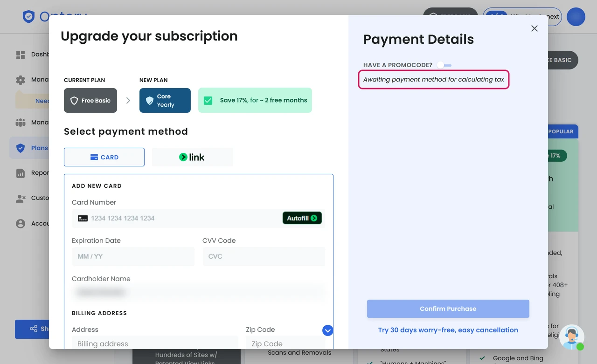Open the Reports chart sidebar icon
Image resolution: width=597 pixels, height=364 pixels.
(21, 173)
